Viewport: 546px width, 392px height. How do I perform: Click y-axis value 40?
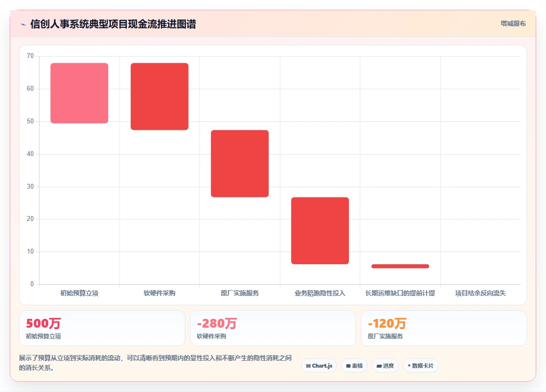[x=30, y=154]
